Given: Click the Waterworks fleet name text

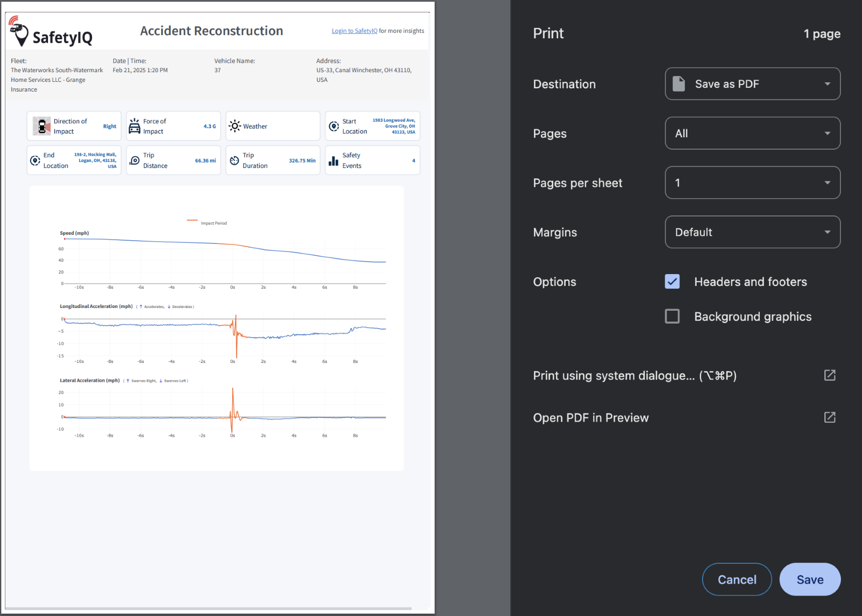Looking at the screenshot, I should pos(57,80).
